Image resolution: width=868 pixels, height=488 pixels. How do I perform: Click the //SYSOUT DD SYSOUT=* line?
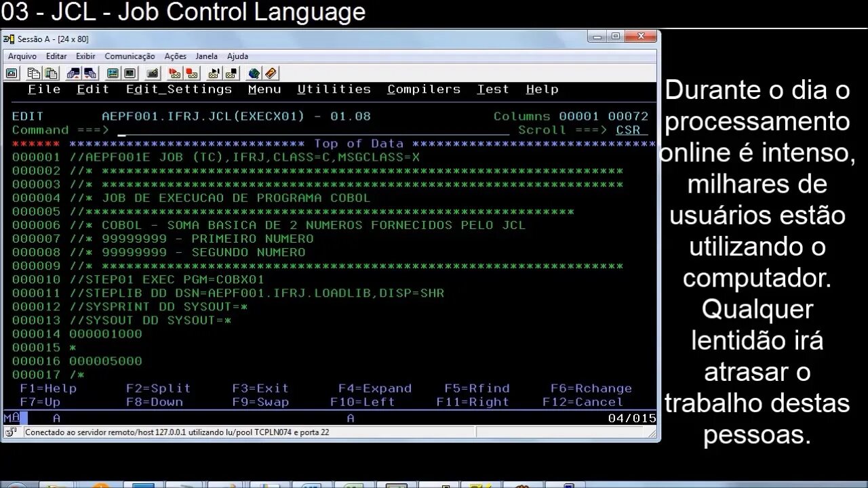[151, 321]
